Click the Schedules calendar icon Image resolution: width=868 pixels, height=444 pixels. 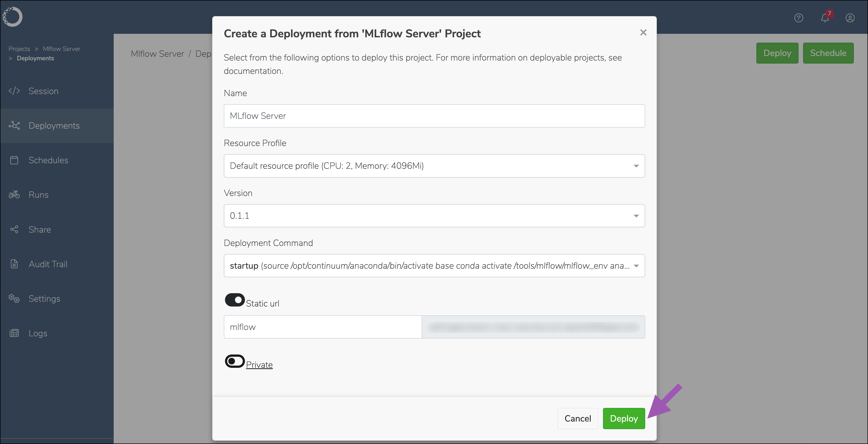coord(14,160)
